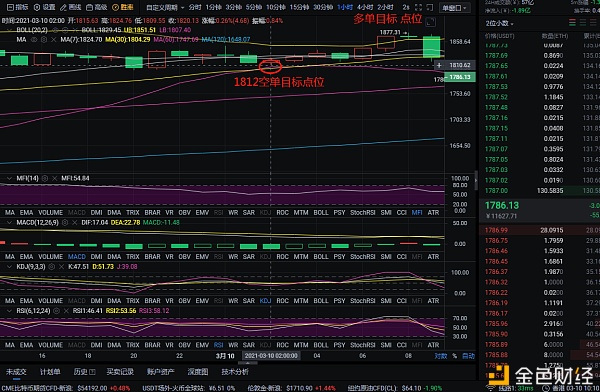This screenshot has width=600, height=392.
Task: Open settings gear for MFI(14)
Action: 45,178
